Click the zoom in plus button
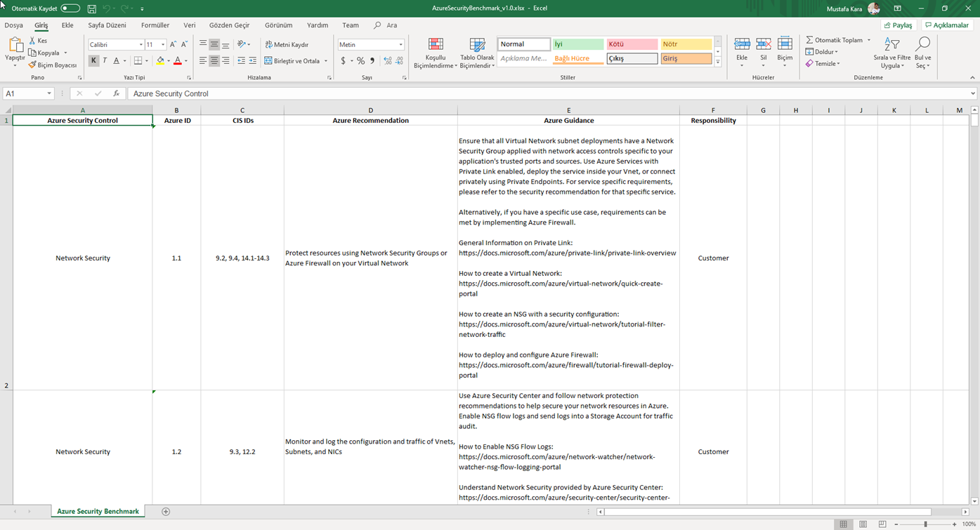The image size is (980, 530). tap(954, 524)
